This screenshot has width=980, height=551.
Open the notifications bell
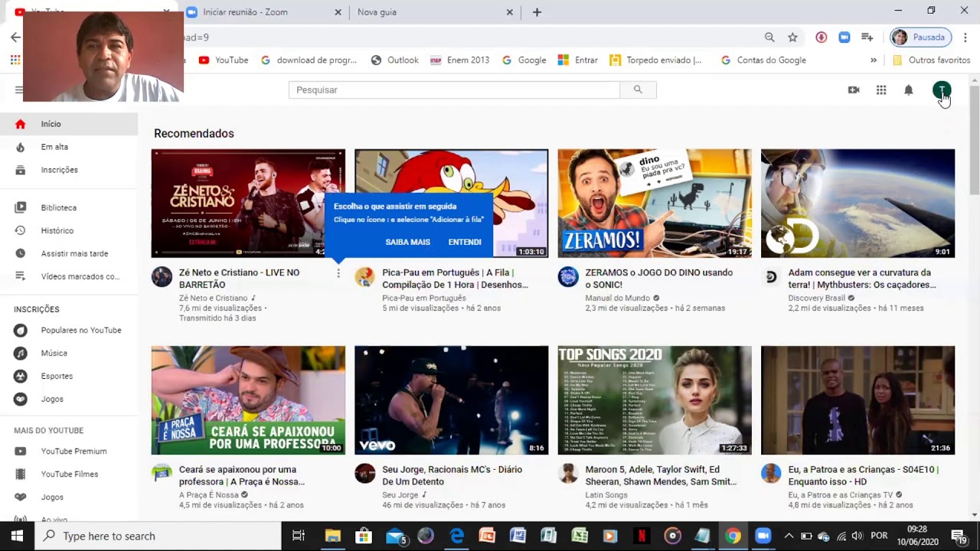909,90
